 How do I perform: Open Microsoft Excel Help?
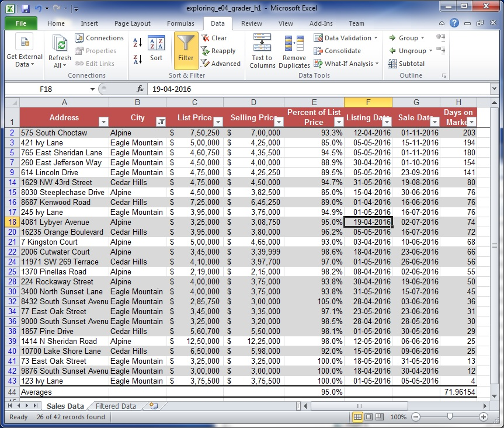pyautogui.click(x=454, y=23)
